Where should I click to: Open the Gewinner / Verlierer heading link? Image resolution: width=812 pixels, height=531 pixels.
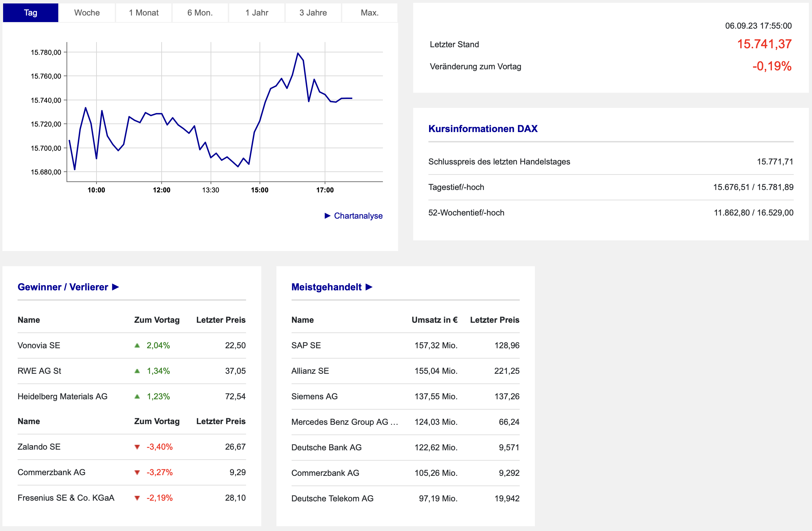point(63,287)
